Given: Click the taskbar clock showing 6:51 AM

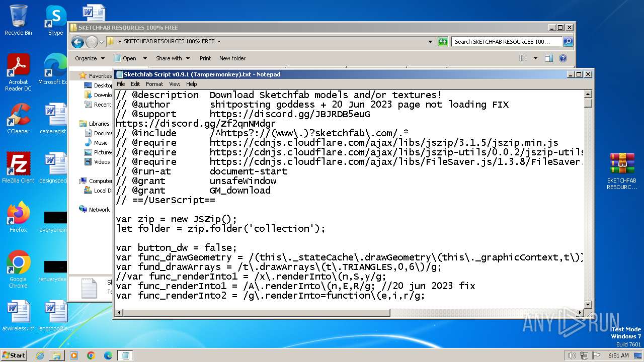Looking at the screenshot, I should 618,355.
